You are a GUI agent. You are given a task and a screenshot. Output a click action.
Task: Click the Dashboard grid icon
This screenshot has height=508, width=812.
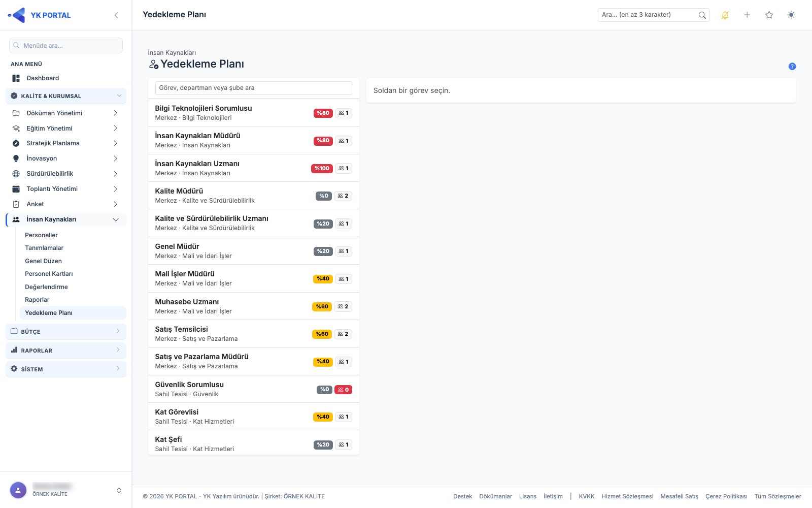(x=16, y=78)
